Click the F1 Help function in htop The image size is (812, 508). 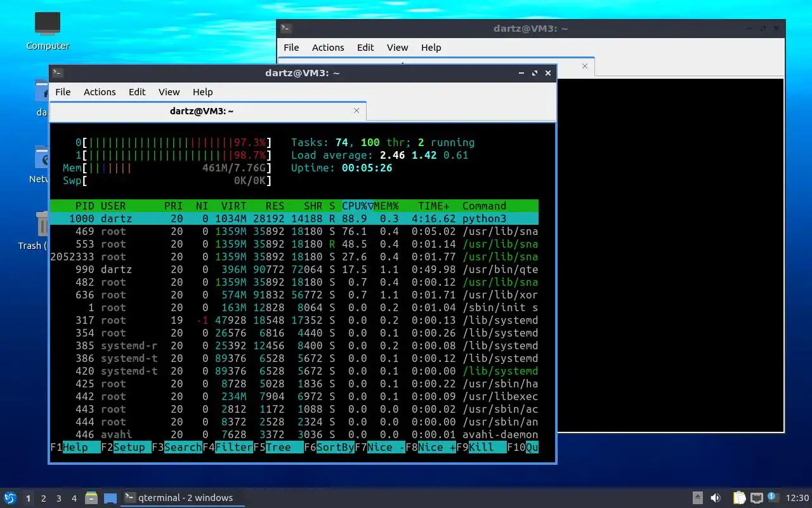coord(75,447)
